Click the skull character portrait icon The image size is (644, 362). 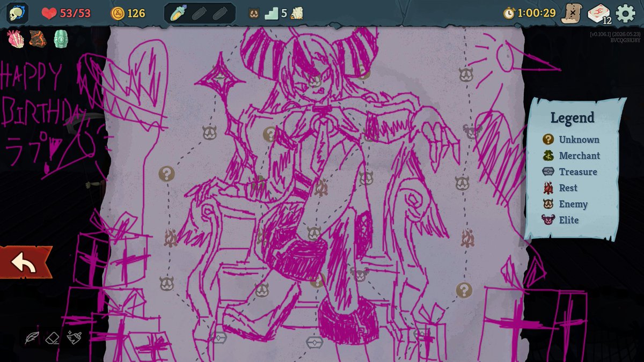[x=17, y=13]
